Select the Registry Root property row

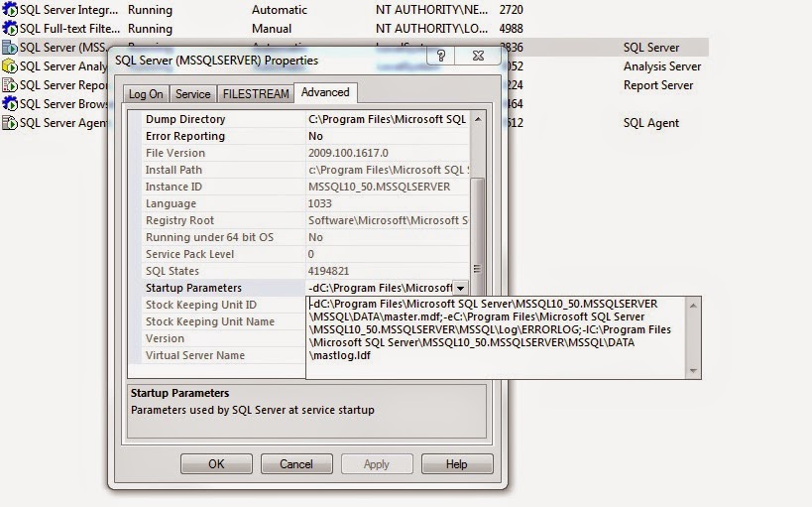(x=305, y=220)
